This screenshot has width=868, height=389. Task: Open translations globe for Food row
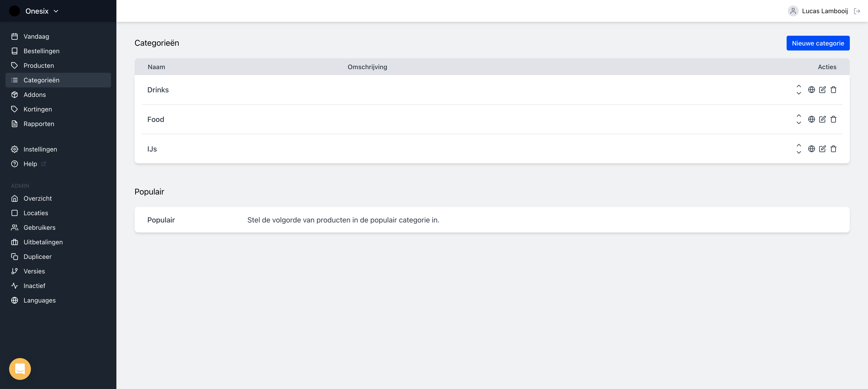click(811, 119)
